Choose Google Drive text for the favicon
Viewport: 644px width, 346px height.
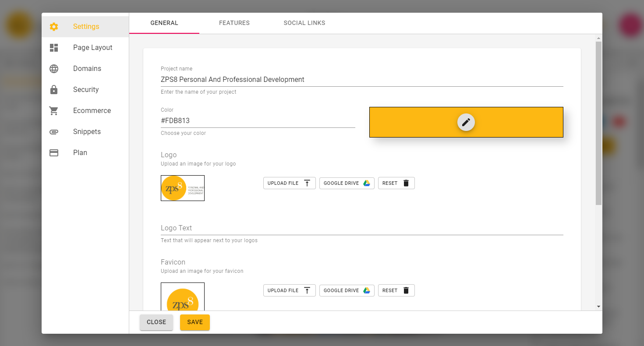341,290
